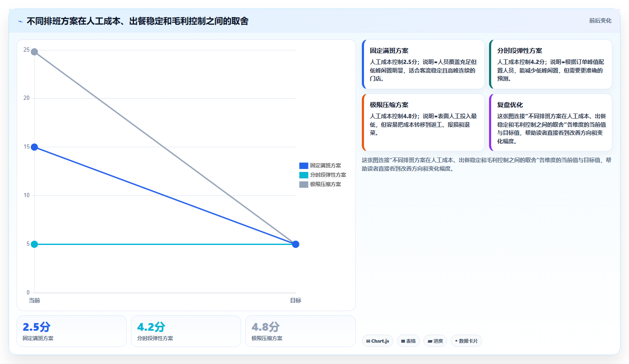Image resolution: width=629 pixels, height=364 pixels.
Task: Click the 进度 tag icon
Action: (430, 341)
